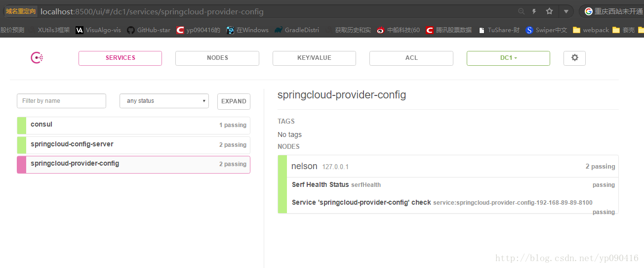Image resolution: width=644 pixels, height=268 pixels.
Task: Open the GitHub-star bookmark
Action: [148, 30]
